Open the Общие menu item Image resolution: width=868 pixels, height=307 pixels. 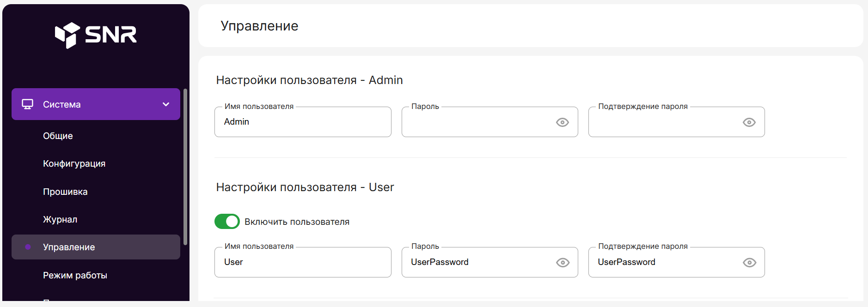tap(58, 136)
